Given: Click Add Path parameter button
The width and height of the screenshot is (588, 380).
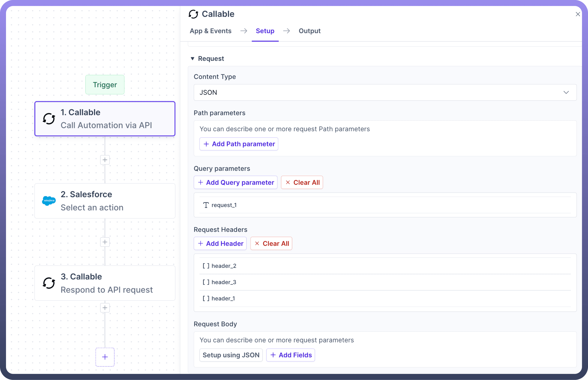Looking at the screenshot, I should 238,144.
